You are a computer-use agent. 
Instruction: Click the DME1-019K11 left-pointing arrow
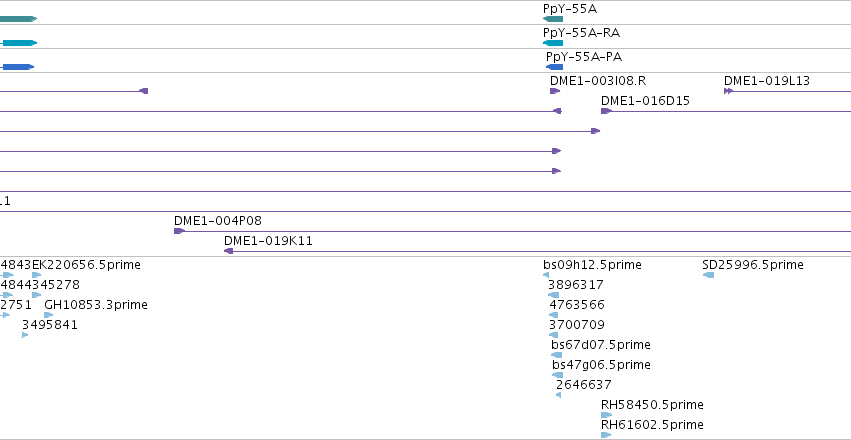[x=228, y=251]
